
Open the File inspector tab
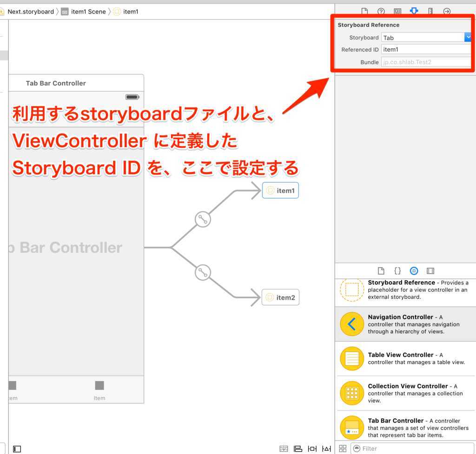pos(364,12)
